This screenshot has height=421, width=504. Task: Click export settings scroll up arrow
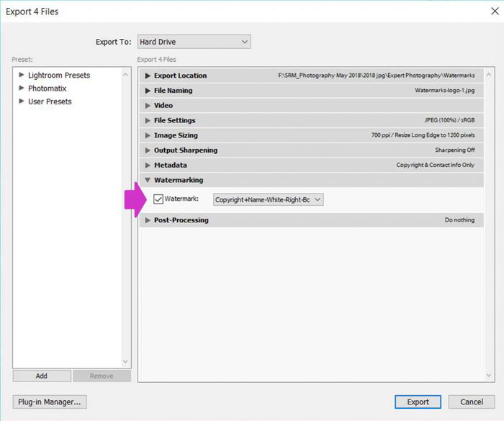click(489, 75)
